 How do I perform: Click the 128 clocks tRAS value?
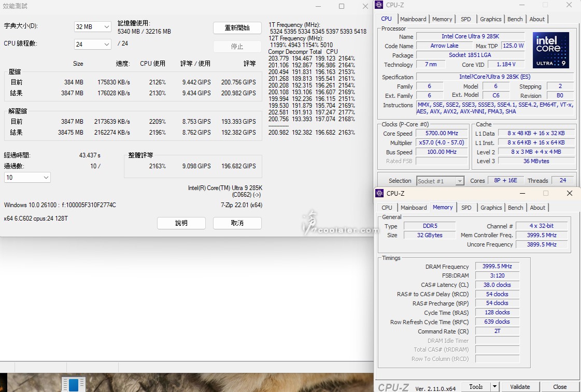pos(497,312)
